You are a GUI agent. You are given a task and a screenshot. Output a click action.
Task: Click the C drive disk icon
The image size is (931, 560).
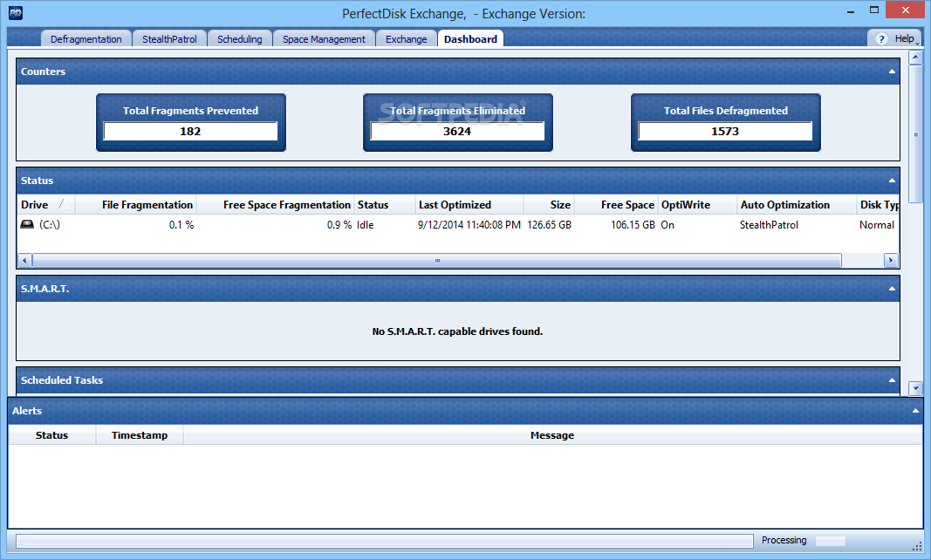tap(27, 224)
